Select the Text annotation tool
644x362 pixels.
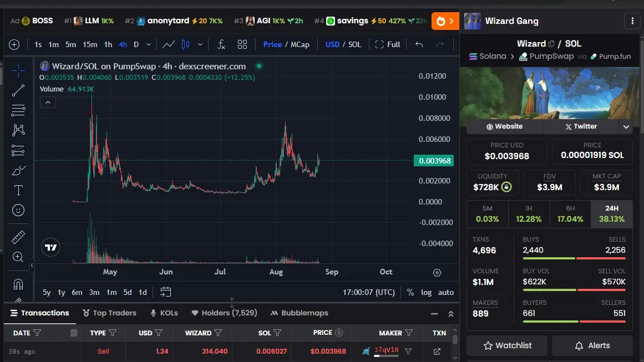click(x=18, y=190)
